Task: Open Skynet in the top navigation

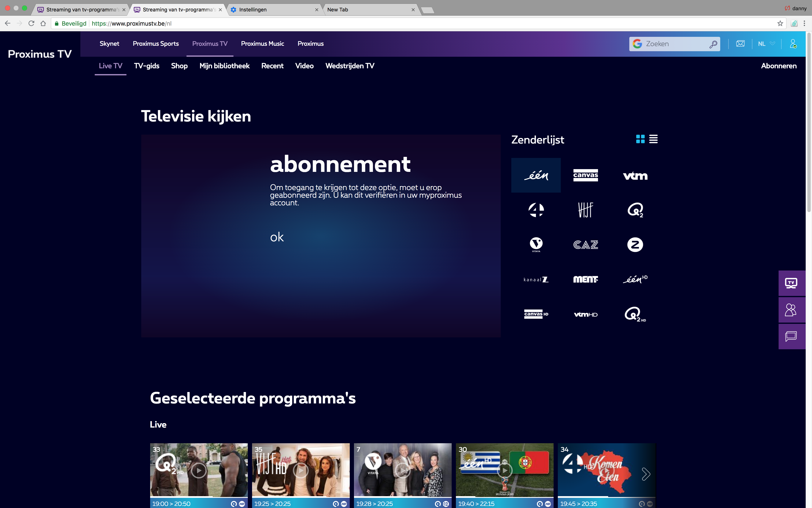Action: 109,44
